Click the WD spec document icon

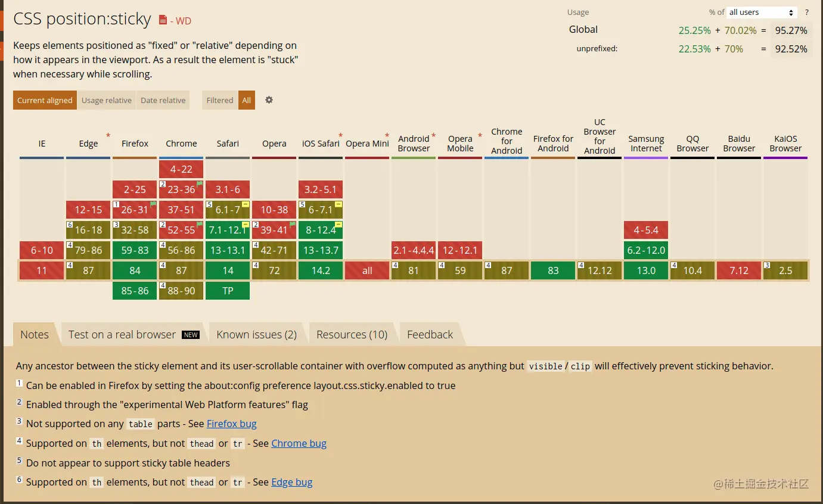[163, 20]
